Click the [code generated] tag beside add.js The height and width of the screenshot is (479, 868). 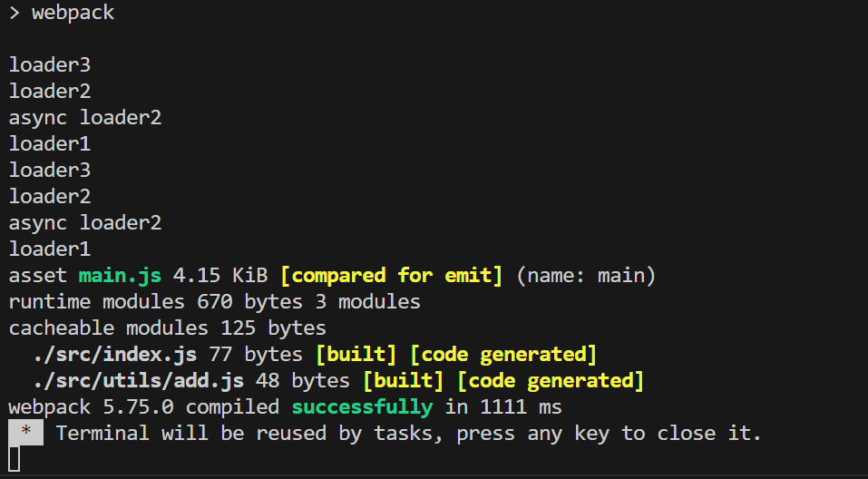[x=550, y=380]
